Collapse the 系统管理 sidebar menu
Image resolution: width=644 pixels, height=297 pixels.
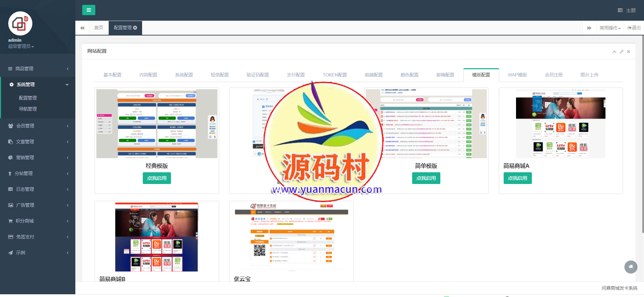[x=38, y=84]
